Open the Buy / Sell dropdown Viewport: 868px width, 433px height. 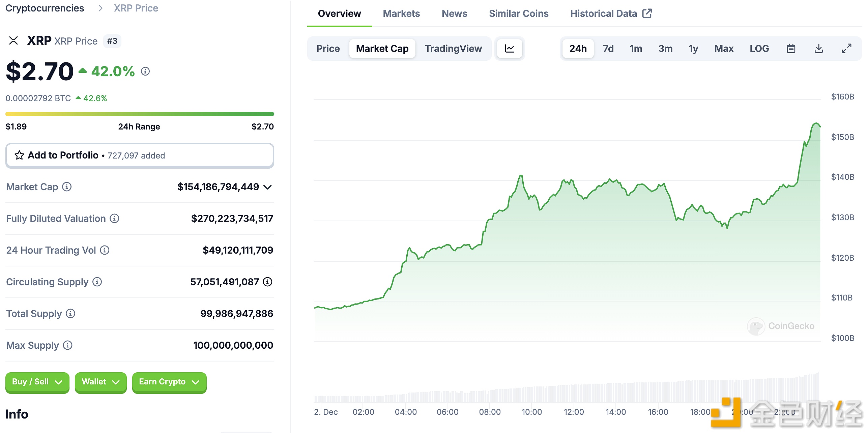pyautogui.click(x=37, y=382)
